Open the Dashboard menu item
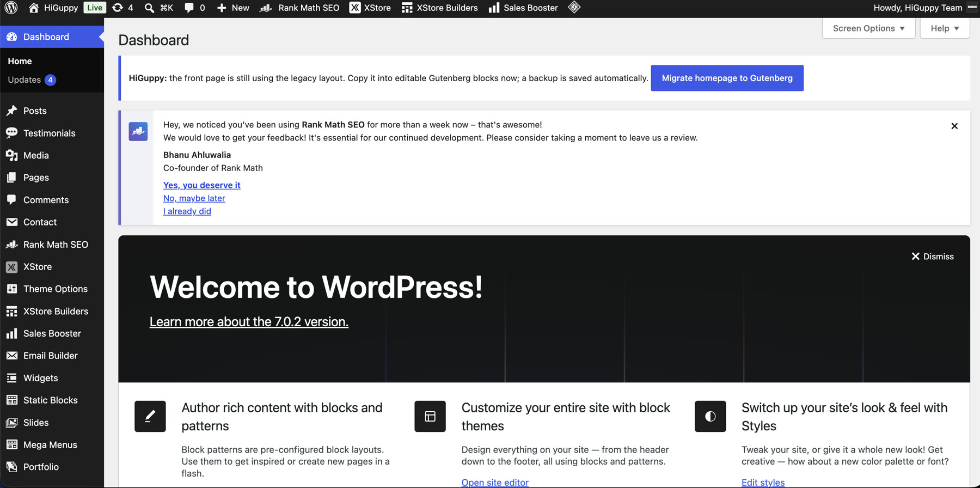Screen dimensions: 980x488 click(x=52, y=36)
